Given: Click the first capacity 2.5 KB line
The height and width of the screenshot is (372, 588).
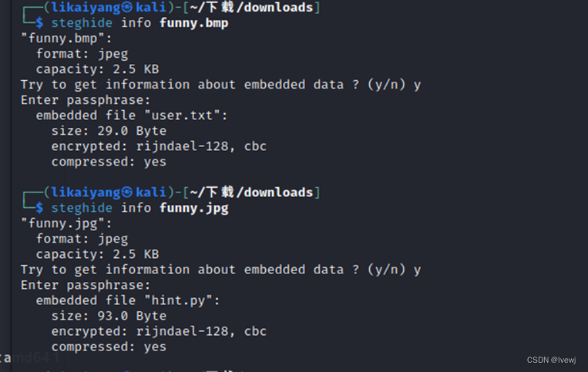Looking at the screenshot, I should click(98, 69).
